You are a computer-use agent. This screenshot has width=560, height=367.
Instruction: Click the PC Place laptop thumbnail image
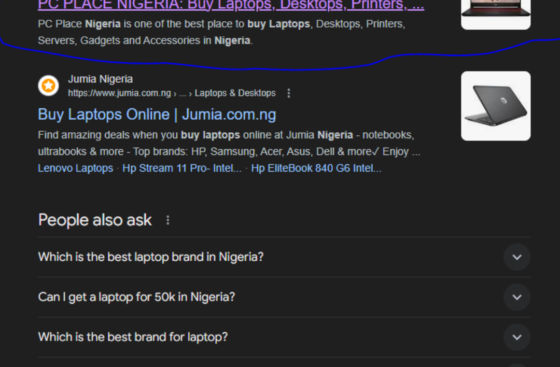pyautogui.click(x=496, y=14)
